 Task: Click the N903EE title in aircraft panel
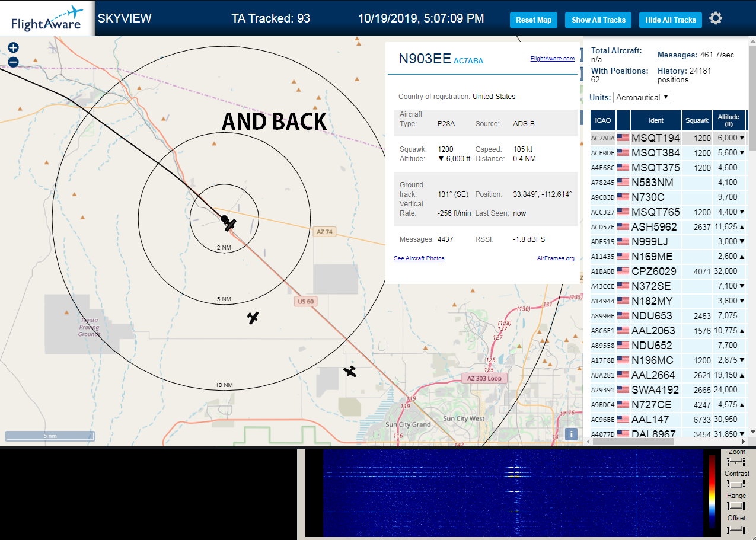pos(425,58)
